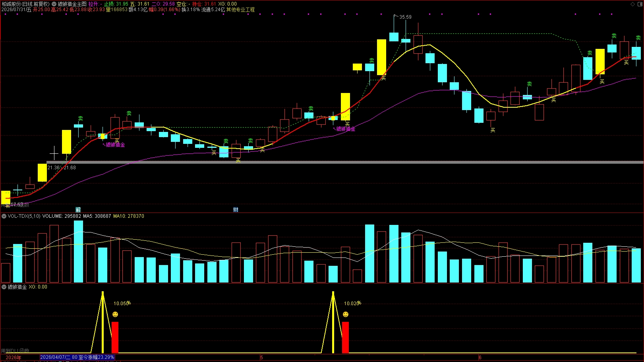Click the gray horizontal price line at 21.68
This screenshot has width=644, height=362.
click(x=345, y=162)
